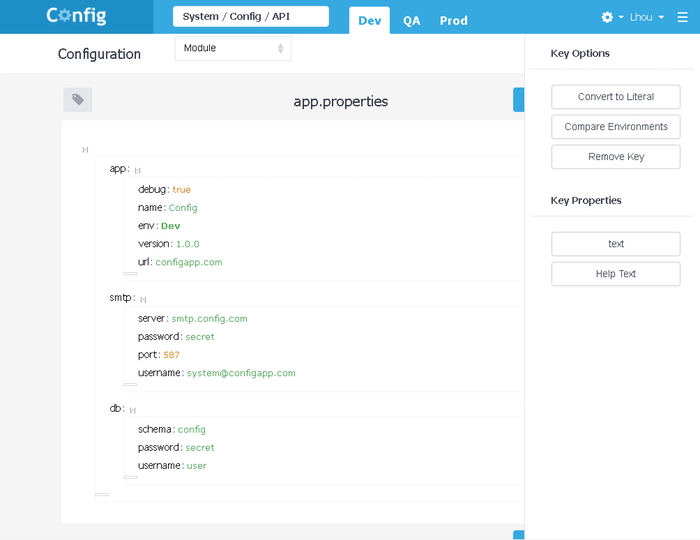The height and width of the screenshot is (540, 700).
Task: Click the blue button right of app.properties
Action: pos(519,100)
